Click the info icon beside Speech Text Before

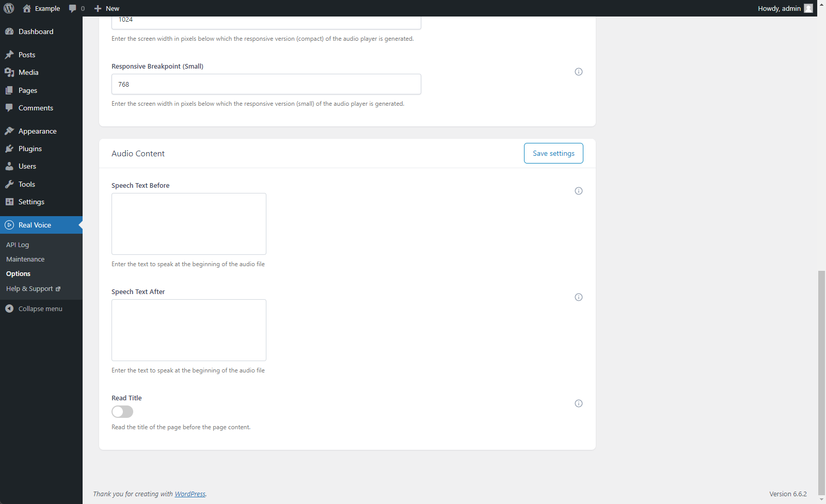[578, 191]
